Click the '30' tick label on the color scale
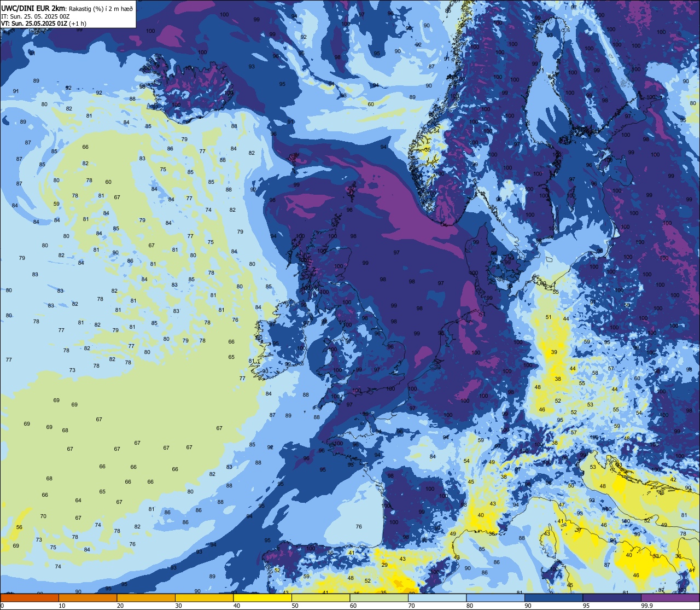 tap(178, 606)
